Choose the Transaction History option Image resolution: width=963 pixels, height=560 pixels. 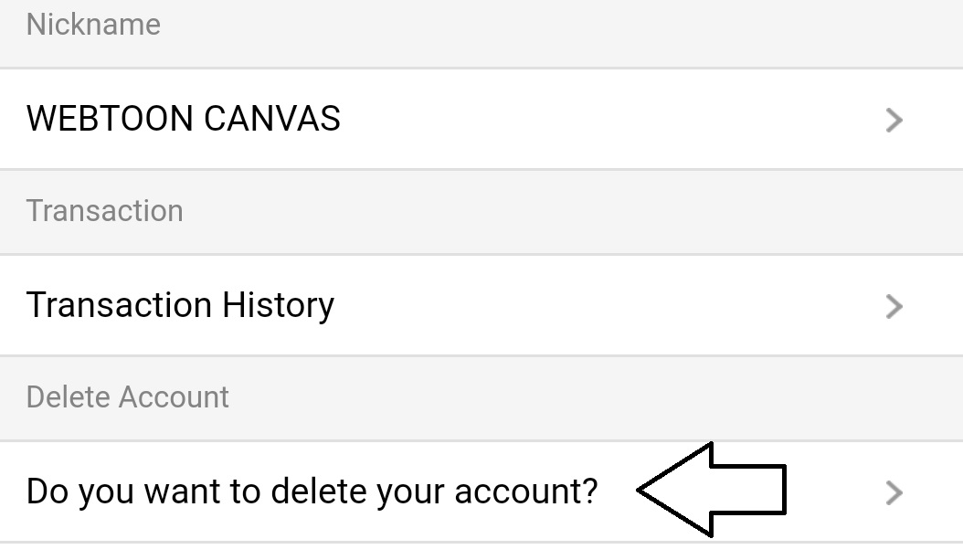point(182,305)
